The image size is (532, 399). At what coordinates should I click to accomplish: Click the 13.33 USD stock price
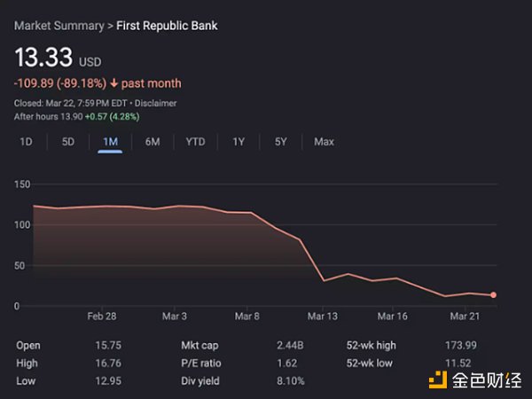click(44, 59)
